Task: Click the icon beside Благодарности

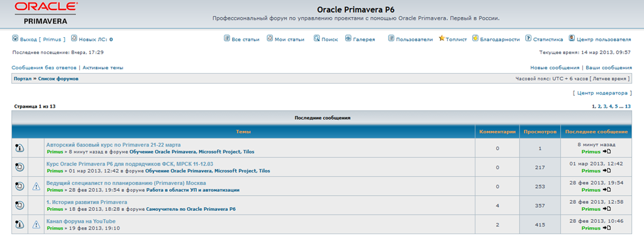Action: 475,38
